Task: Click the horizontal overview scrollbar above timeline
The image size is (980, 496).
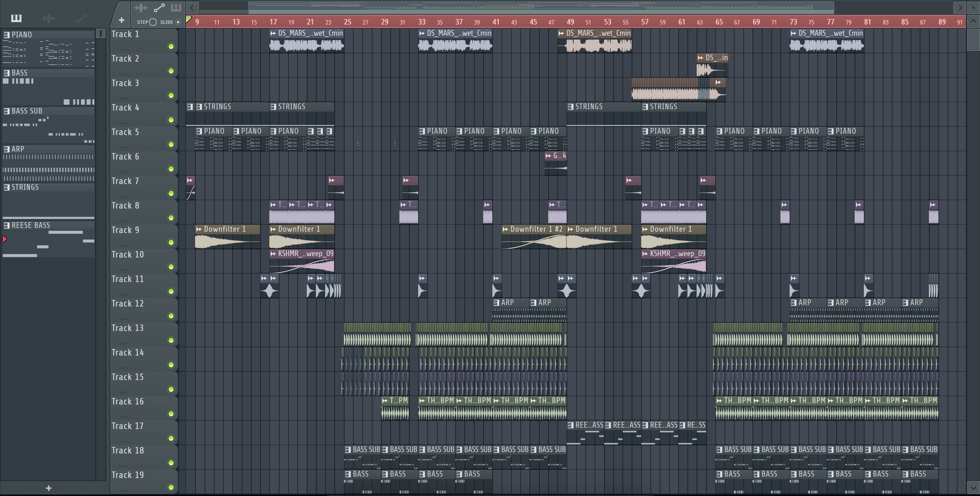Action: tap(541, 7)
